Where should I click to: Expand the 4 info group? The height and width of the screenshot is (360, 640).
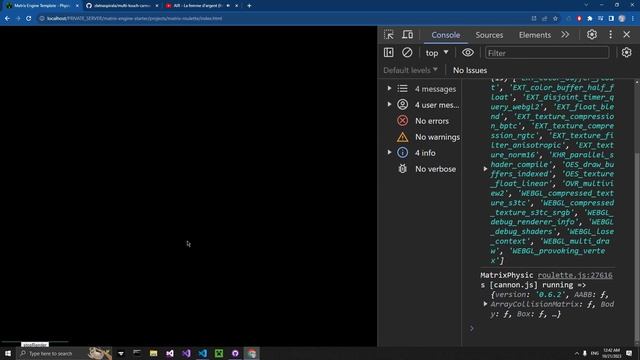click(x=389, y=153)
